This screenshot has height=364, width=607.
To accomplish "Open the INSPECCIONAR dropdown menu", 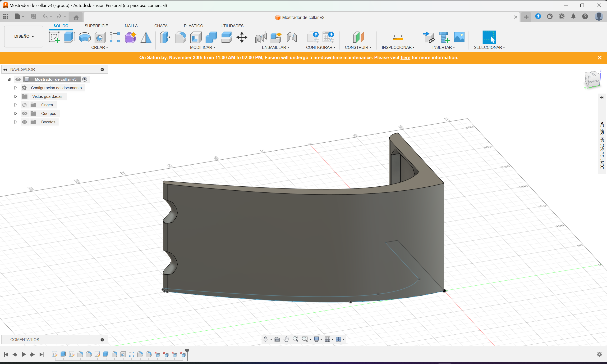I will 398,47.
